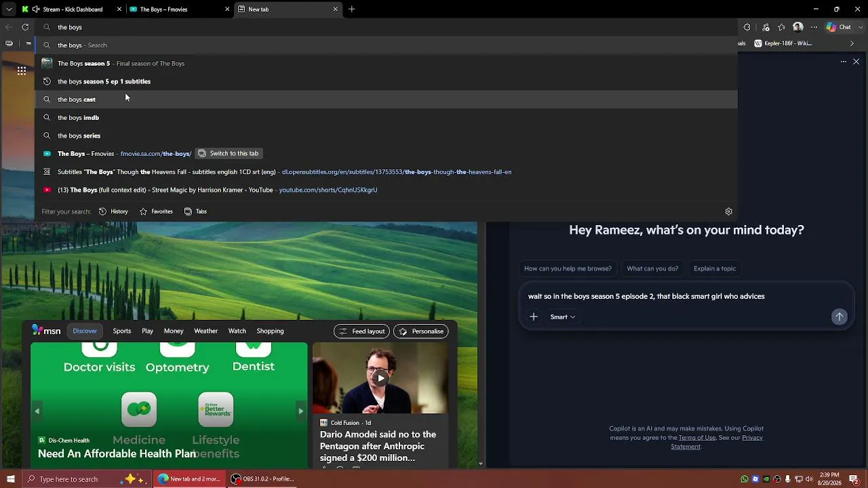Open the Copilot Terms of Use link
868x488 pixels.
click(x=696, y=437)
